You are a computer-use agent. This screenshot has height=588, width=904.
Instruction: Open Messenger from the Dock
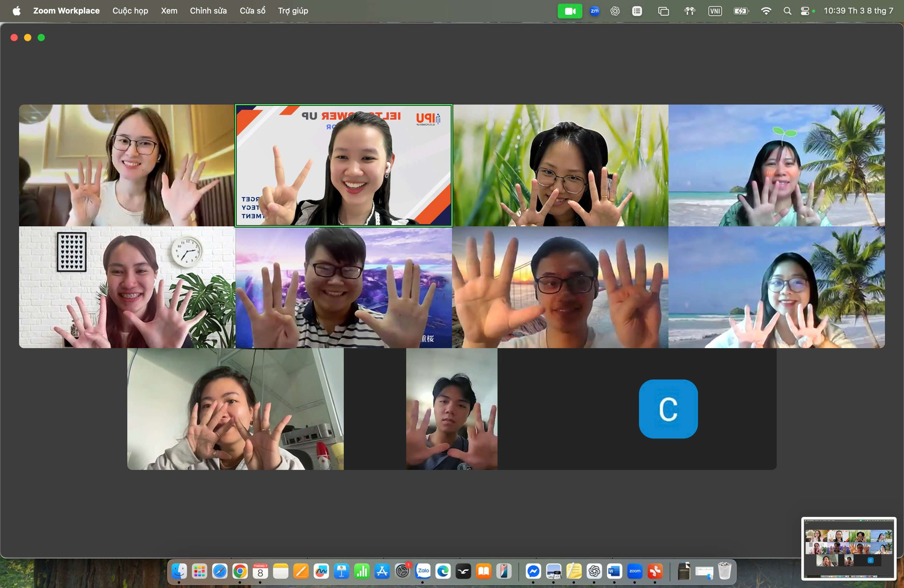[533, 571]
